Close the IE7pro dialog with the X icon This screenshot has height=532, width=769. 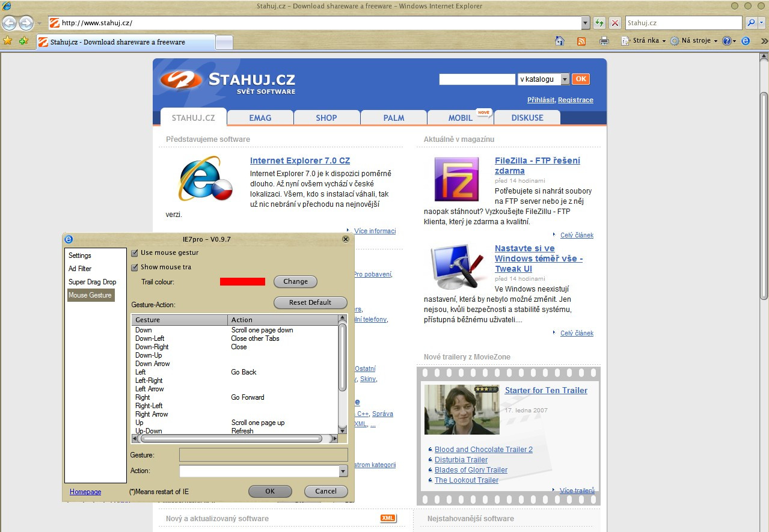click(x=346, y=239)
